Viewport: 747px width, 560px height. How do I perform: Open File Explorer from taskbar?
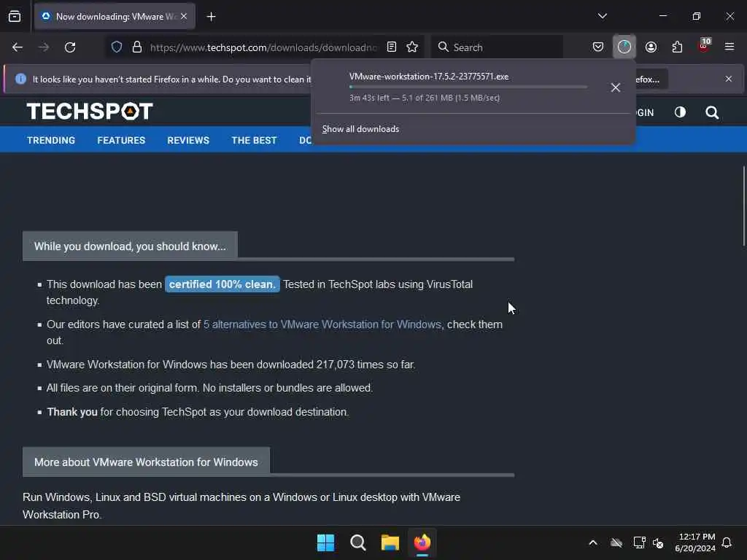(390, 542)
